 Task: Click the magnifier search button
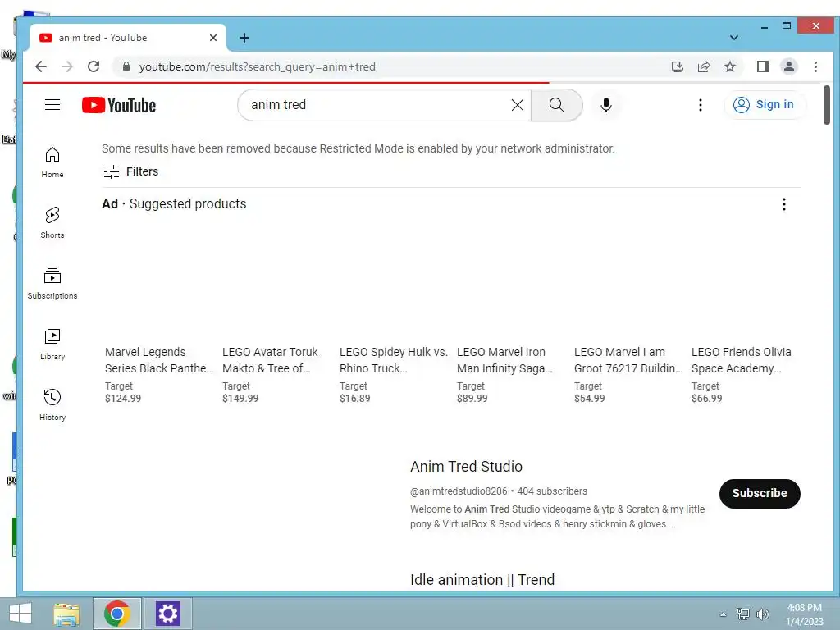pos(557,105)
